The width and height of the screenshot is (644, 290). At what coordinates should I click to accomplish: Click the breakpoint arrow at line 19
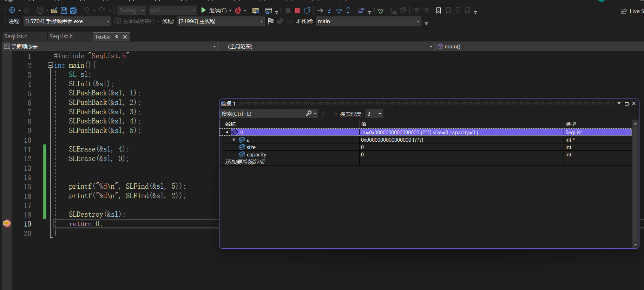click(x=7, y=223)
